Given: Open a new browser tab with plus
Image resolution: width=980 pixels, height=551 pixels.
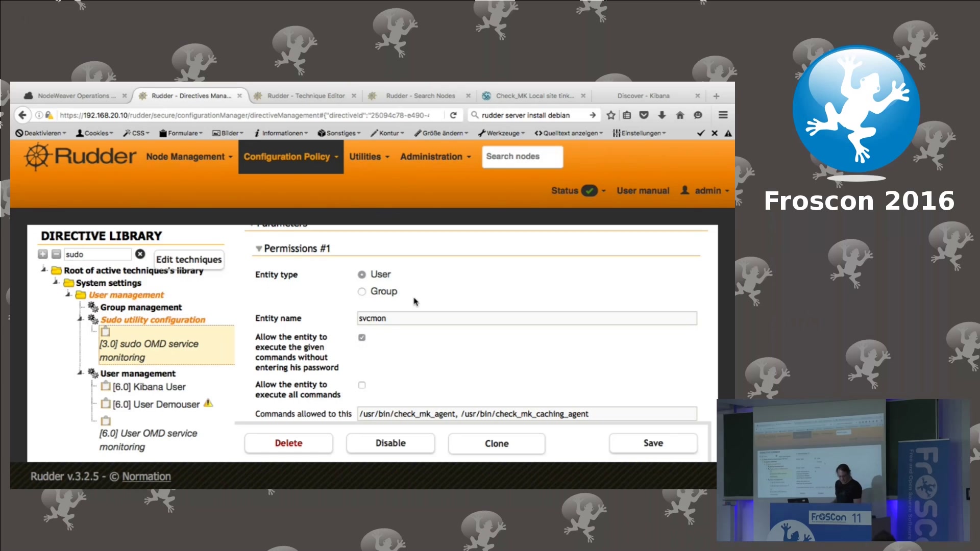Looking at the screenshot, I should 716,96.
